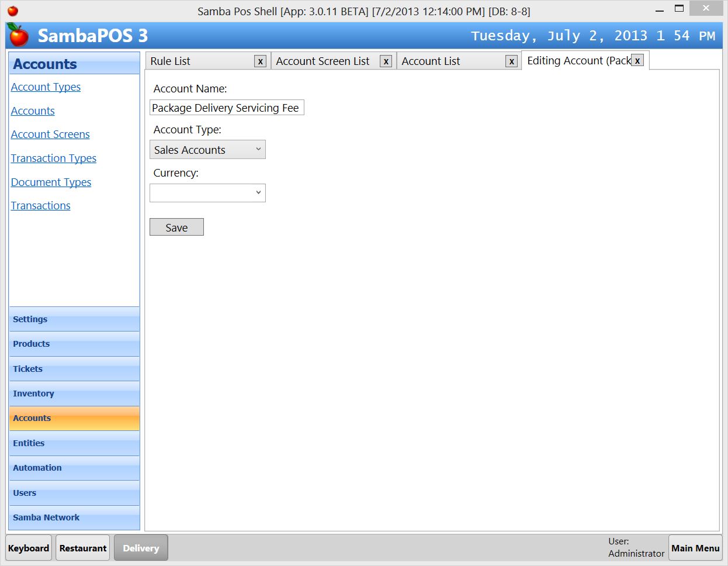Open the Currency dropdown

258,192
